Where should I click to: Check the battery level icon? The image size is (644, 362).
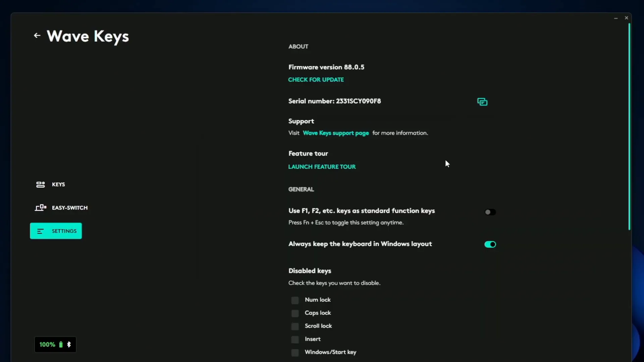61,345
